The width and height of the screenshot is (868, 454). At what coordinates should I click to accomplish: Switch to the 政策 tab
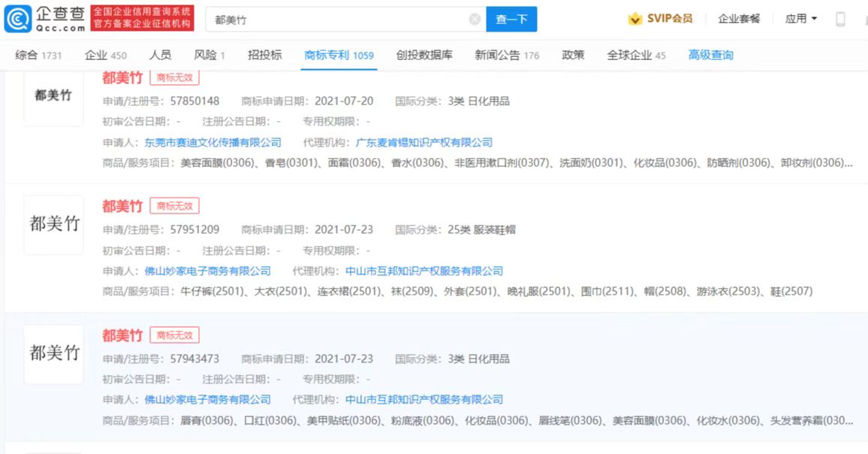[573, 55]
